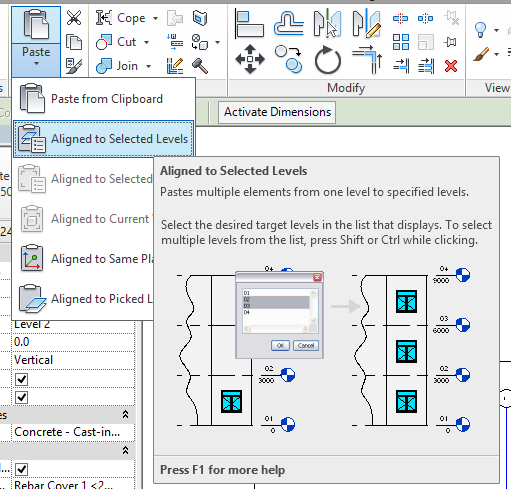Select the Match Type Properties icon
Image resolution: width=511 pixels, height=489 pixels.
[x=74, y=66]
